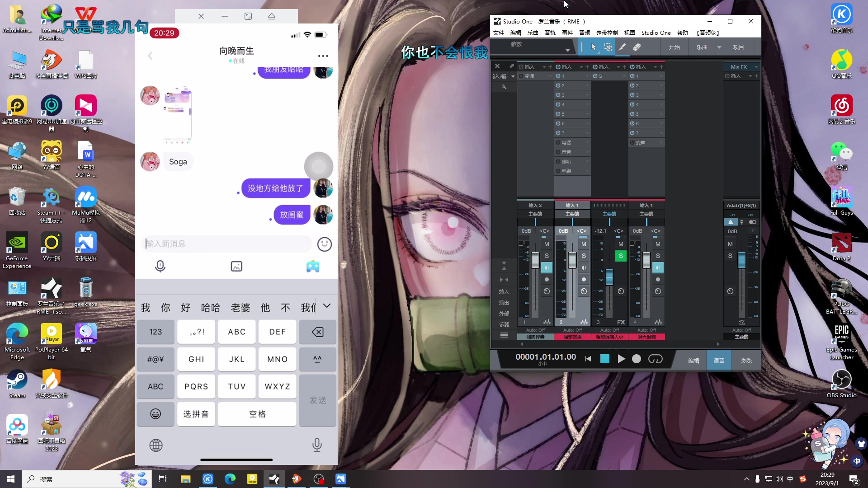
Task: Expand Windows system tray hidden icons
Action: (x=746, y=479)
